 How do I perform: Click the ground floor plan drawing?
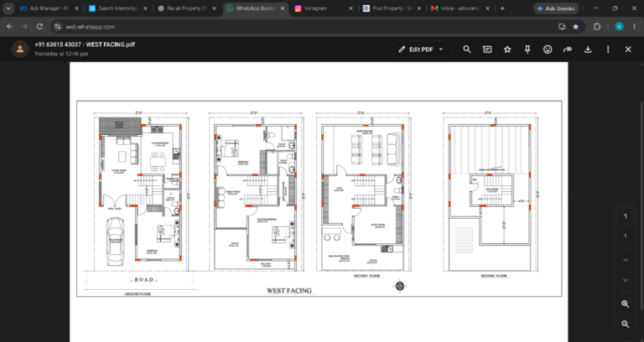pos(141,194)
